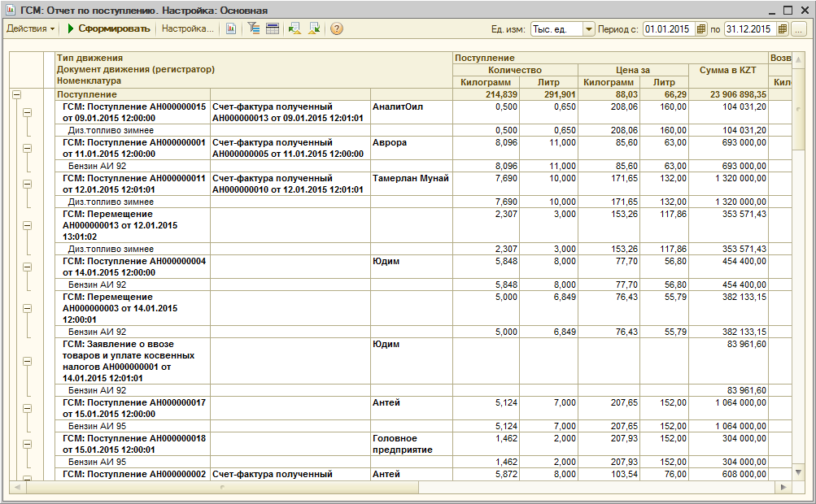Click the horizontal scrollbar right arrow

click(783, 487)
